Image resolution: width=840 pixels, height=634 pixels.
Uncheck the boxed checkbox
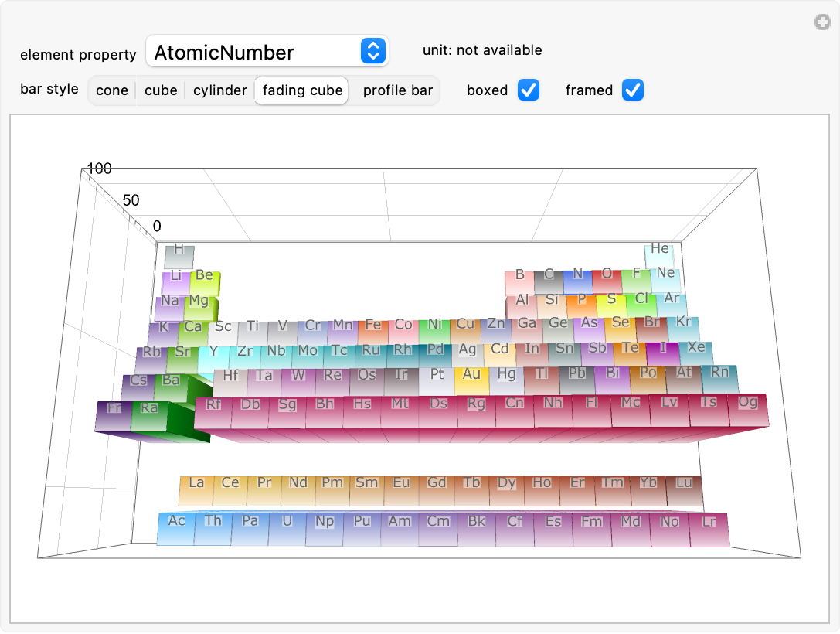(529, 90)
